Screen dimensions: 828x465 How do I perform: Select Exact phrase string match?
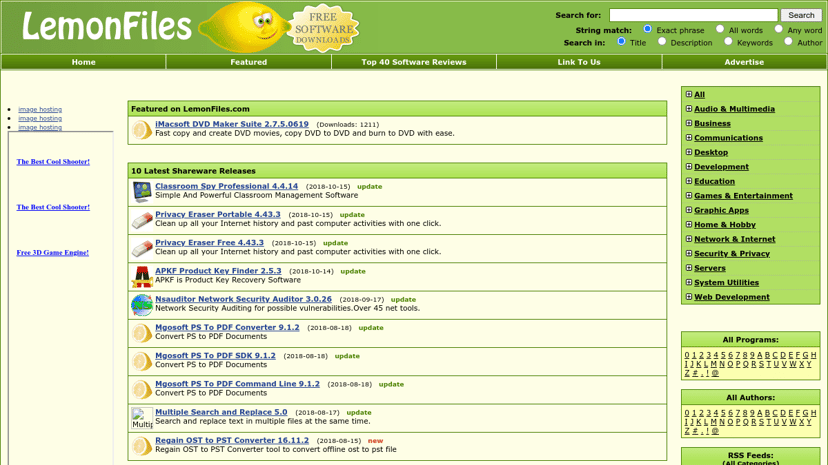point(647,29)
